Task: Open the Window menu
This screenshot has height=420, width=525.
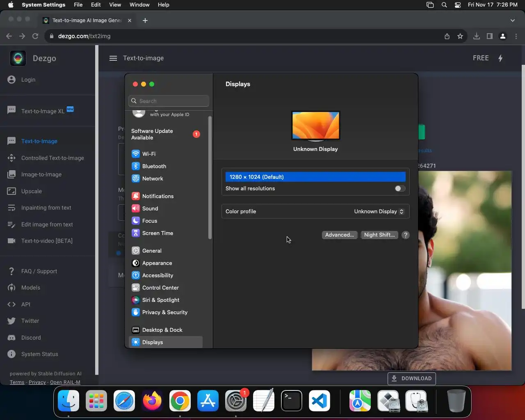Action: 139,5
